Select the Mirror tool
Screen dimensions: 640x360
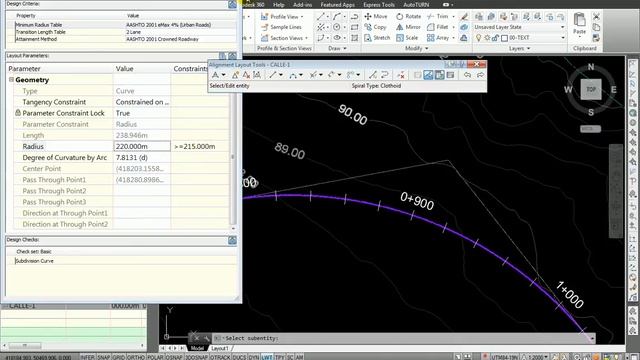point(408,27)
